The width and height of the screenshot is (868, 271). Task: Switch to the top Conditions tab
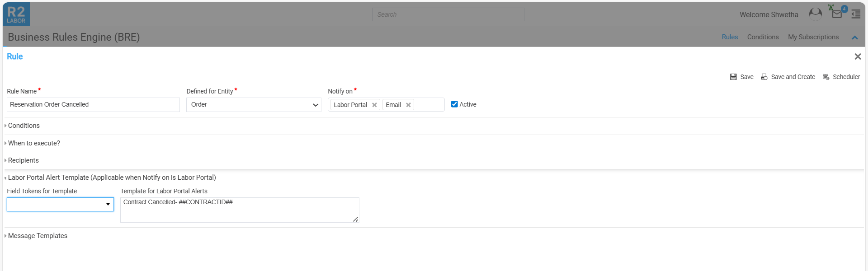763,37
